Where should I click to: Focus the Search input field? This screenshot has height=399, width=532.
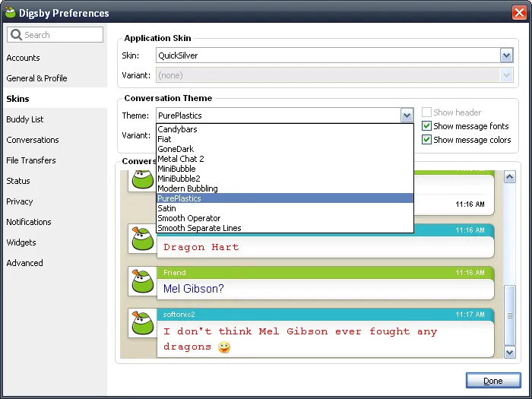click(55, 35)
